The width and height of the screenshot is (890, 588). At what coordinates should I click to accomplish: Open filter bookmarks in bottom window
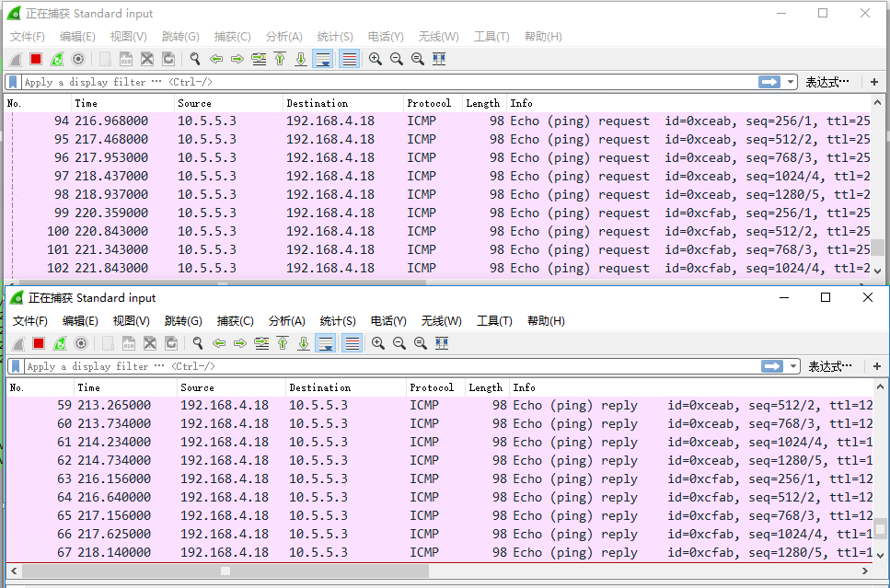click(16, 366)
